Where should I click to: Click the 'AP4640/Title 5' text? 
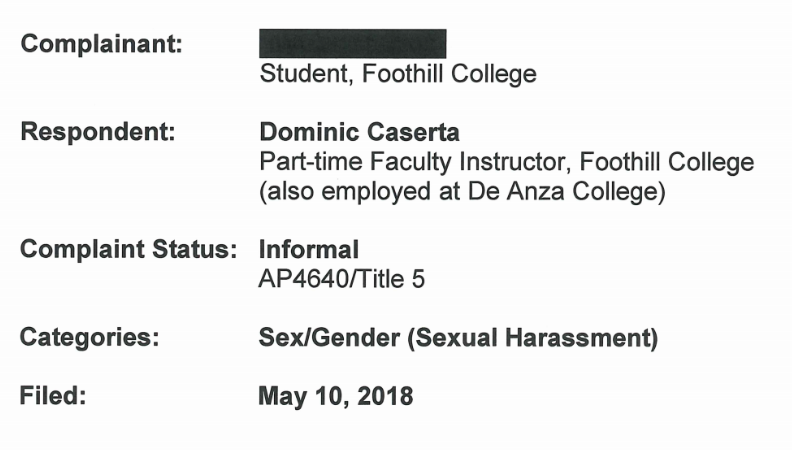342,279
